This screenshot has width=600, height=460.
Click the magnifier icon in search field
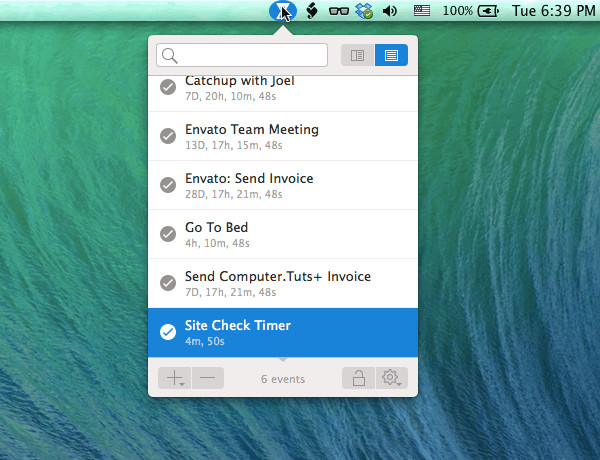pos(170,56)
